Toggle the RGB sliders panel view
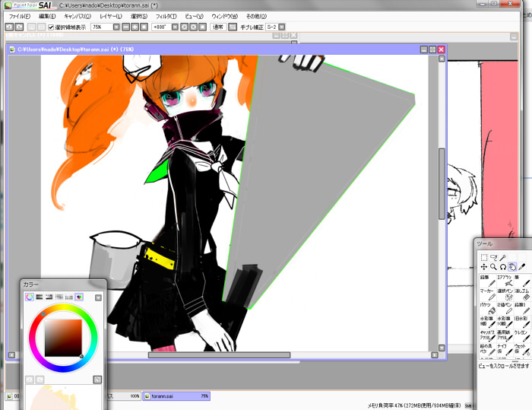The width and height of the screenshot is (532, 410). click(40, 297)
